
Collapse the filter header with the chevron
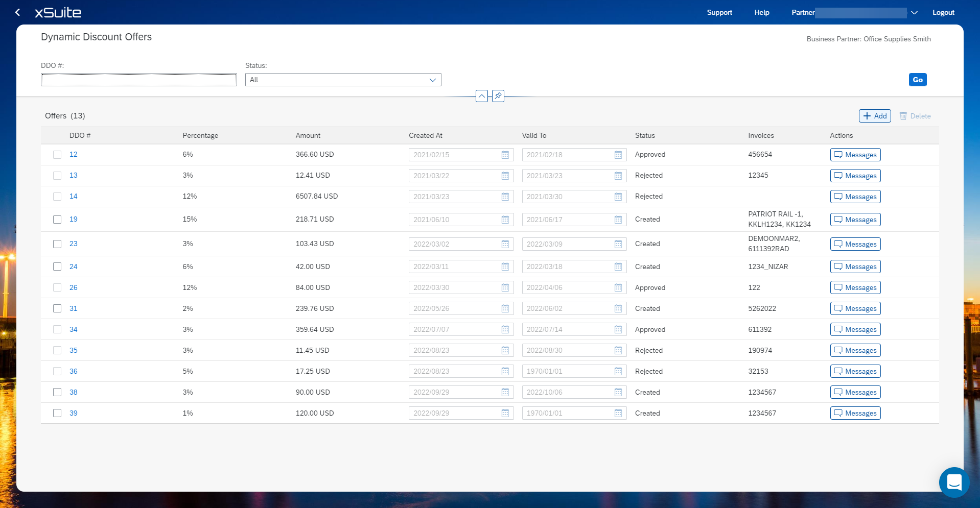coord(481,96)
